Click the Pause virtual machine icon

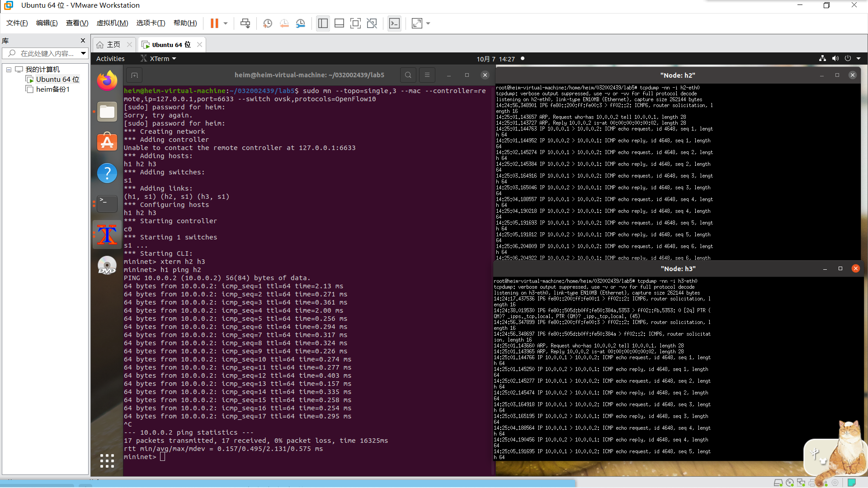click(x=214, y=23)
